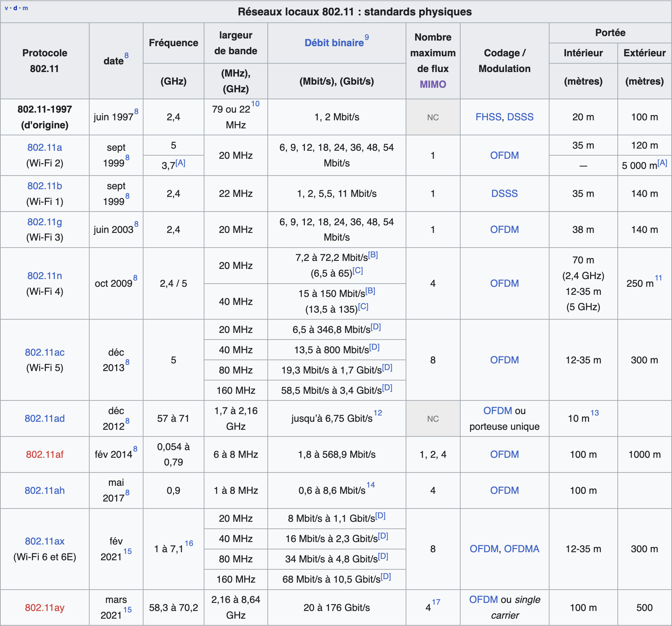Open the 802.11b protocol link
This screenshot has width=672, height=626.
coord(45,186)
